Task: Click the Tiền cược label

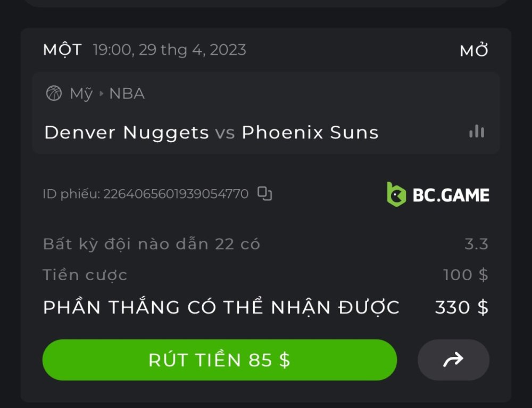Action: (x=85, y=275)
